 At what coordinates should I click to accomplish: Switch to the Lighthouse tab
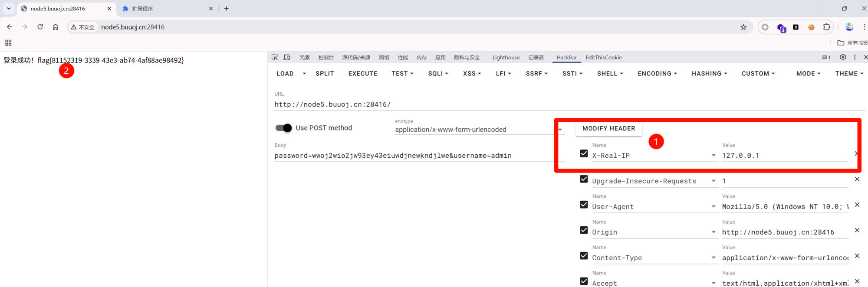click(506, 57)
